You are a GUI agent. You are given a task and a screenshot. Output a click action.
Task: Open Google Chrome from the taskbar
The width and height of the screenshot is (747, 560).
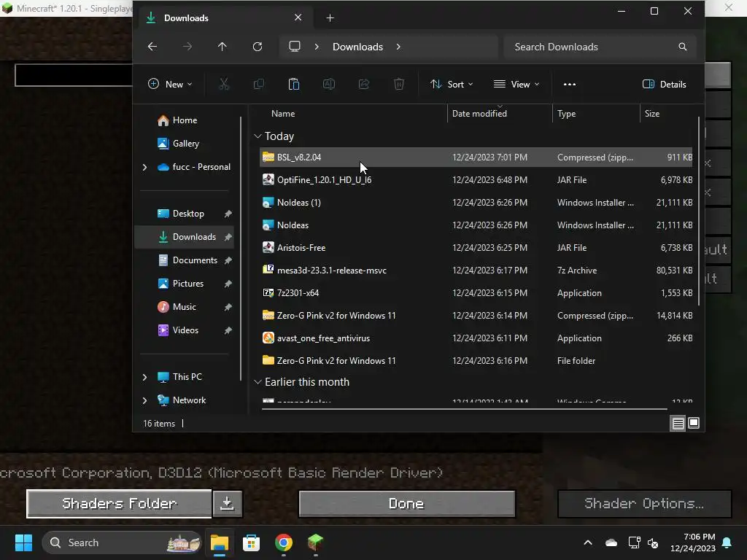coord(284,542)
